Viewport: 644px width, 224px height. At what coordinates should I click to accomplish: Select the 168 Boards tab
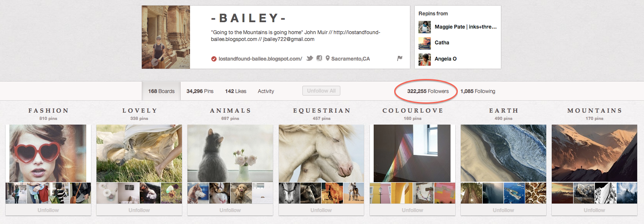pos(161,91)
